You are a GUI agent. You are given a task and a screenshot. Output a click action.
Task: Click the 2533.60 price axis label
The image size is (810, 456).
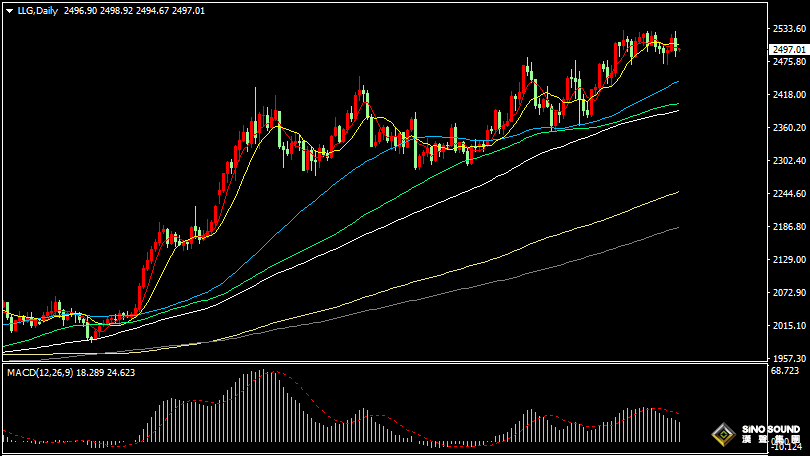(788, 29)
